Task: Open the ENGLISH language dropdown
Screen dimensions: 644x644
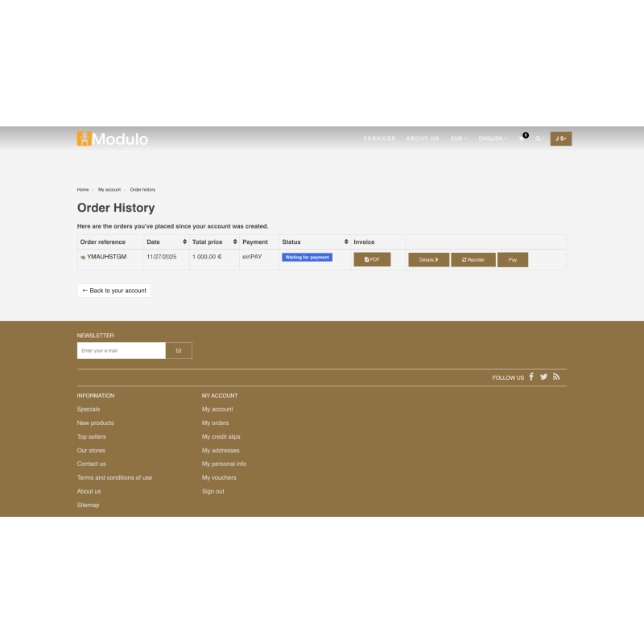Action: pyautogui.click(x=493, y=138)
